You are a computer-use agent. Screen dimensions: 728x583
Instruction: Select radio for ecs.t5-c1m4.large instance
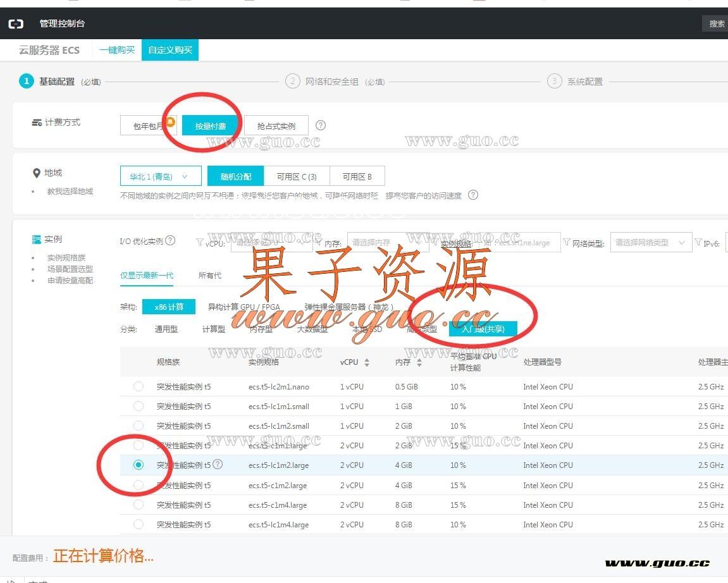click(139, 505)
